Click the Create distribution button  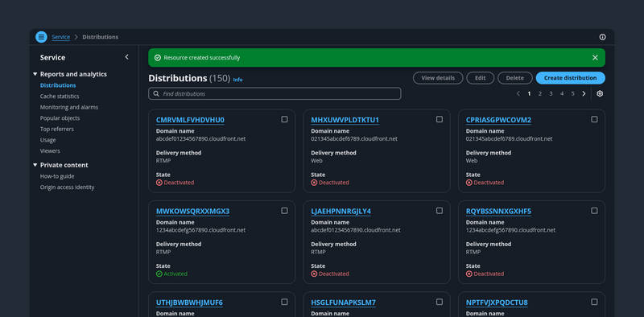(x=570, y=78)
